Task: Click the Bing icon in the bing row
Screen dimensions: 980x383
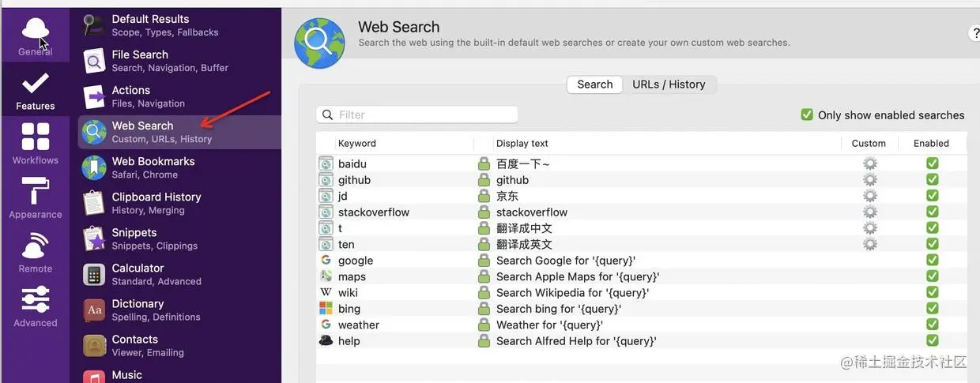Action: [326, 308]
